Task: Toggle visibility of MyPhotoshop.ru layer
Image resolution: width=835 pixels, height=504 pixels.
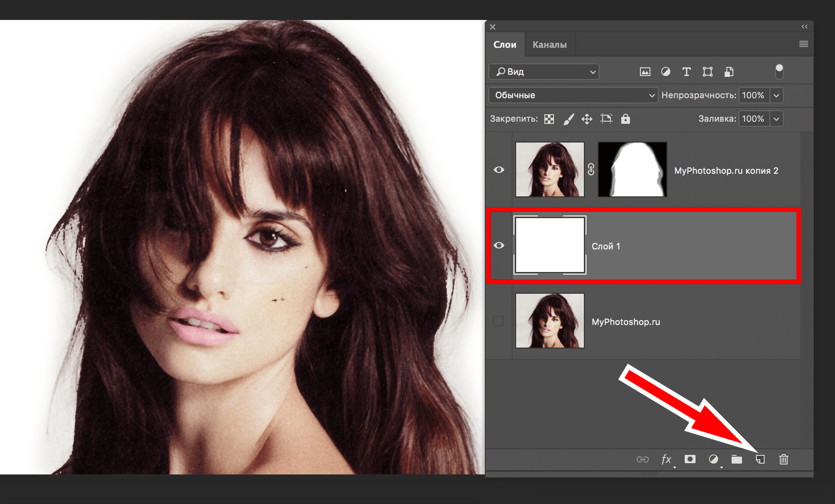Action: (x=499, y=322)
